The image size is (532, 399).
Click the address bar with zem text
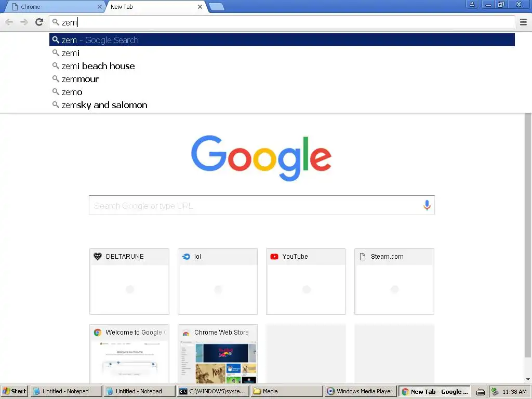pos(282,22)
